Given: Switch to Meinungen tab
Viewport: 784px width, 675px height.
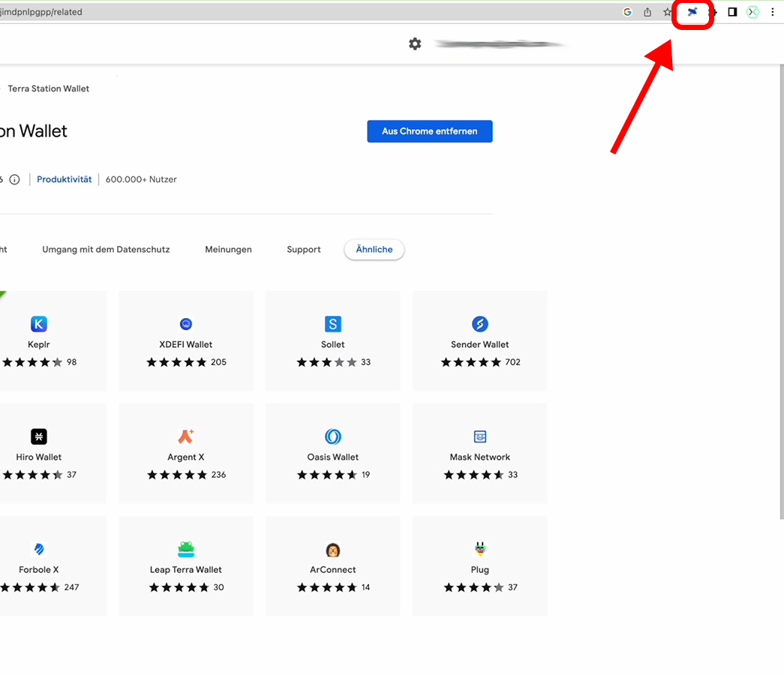Looking at the screenshot, I should 229,250.
